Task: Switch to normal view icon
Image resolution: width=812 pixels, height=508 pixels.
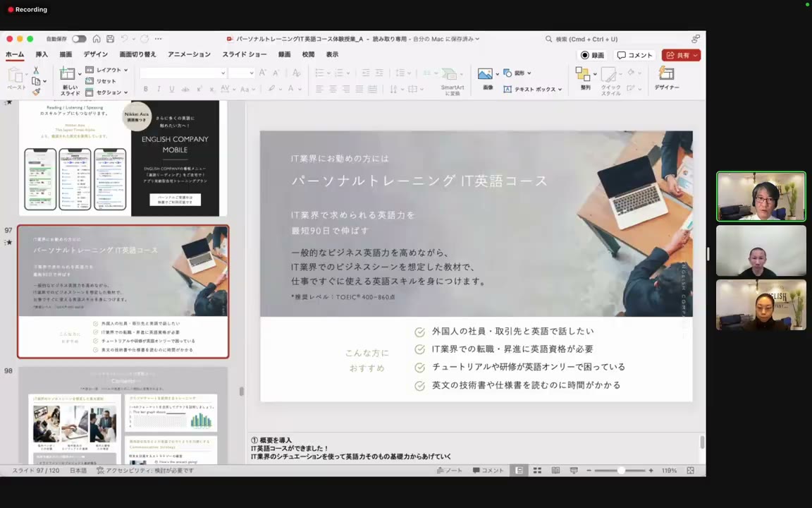Action: tap(519, 471)
